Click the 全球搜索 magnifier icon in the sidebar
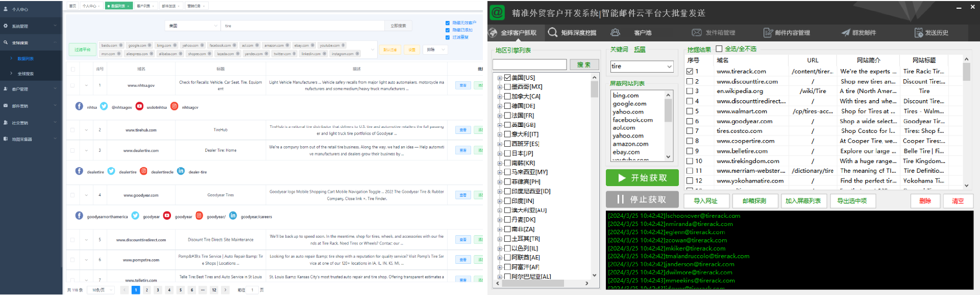The height and width of the screenshot is (295, 980). tap(6, 43)
